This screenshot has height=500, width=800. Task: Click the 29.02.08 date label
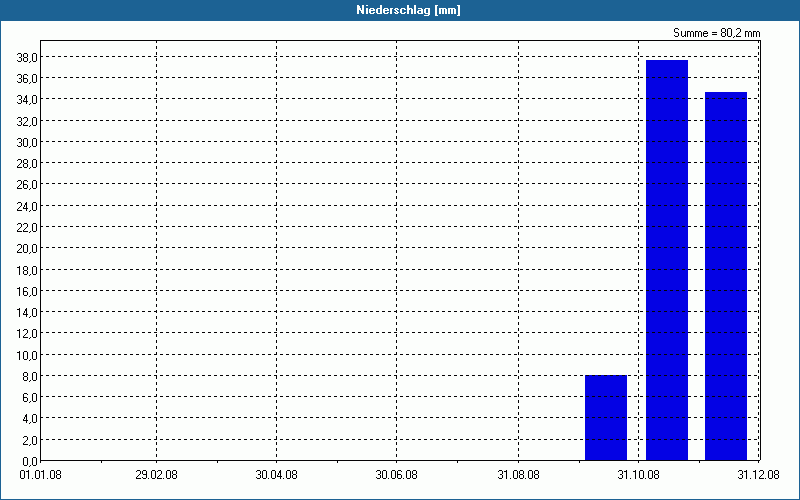pyautogui.click(x=156, y=475)
